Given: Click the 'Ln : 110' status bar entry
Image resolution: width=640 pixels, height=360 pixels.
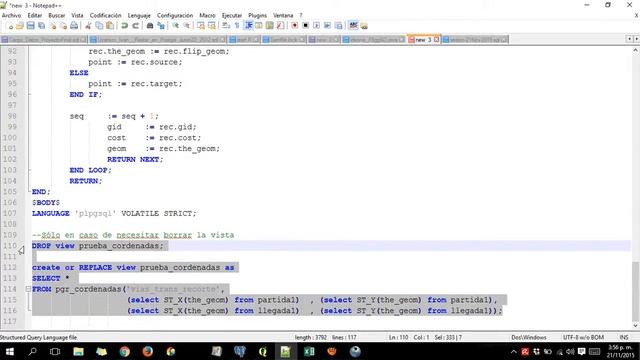Looking at the screenshot, I should coord(398,338).
